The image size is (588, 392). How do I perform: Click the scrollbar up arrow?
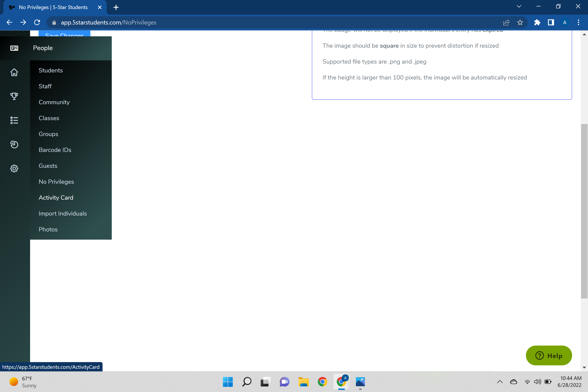(x=584, y=35)
